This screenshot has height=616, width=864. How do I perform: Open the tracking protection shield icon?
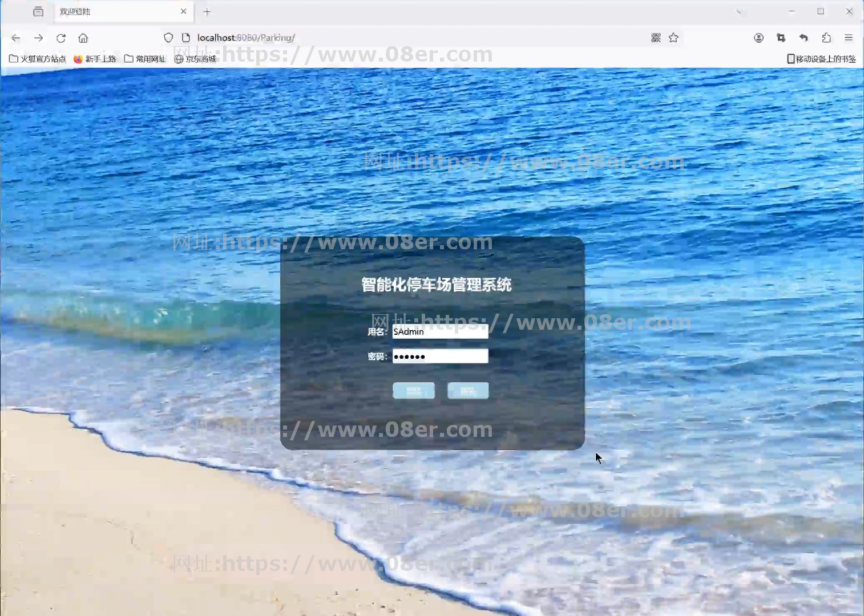(168, 38)
